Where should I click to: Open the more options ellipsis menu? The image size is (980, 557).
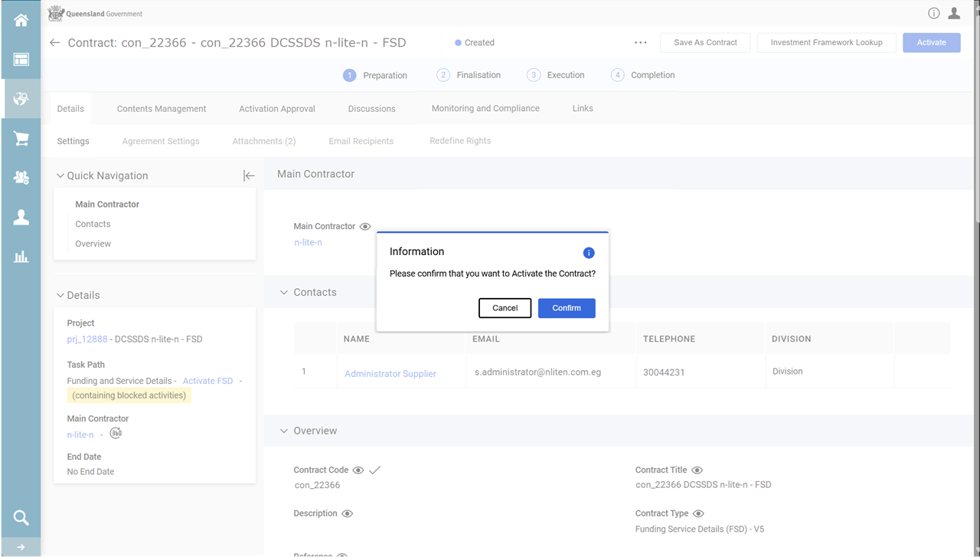click(x=641, y=43)
